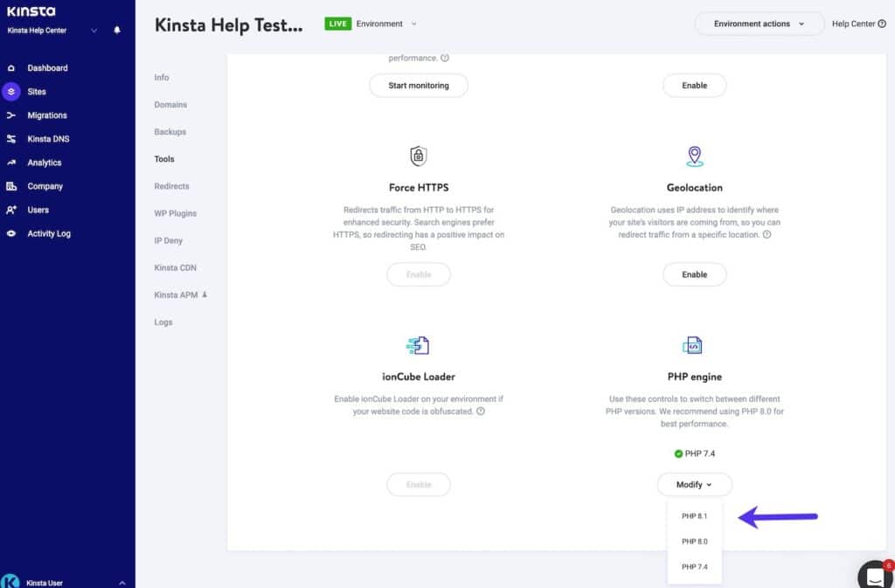Open Kinsta DNS sidebar icon
The width and height of the screenshot is (895, 588).
point(10,139)
